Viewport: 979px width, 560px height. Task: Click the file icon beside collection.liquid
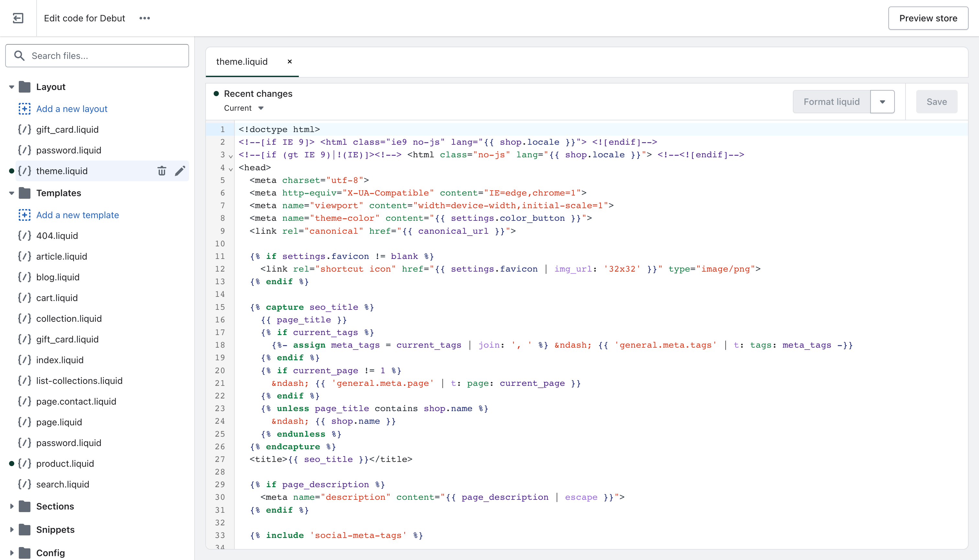(x=25, y=319)
